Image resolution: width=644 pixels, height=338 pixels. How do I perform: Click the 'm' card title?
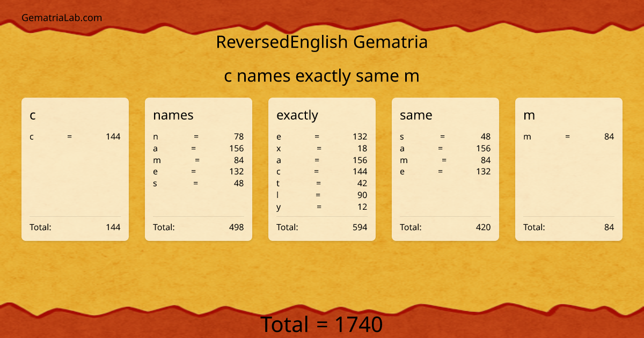pyautogui.click(x=529, y=115)
